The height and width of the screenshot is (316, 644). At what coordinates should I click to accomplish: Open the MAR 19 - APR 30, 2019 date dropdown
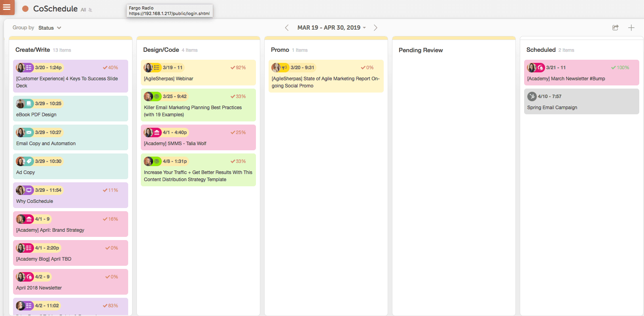pyautogui.click(x=331, y=28)
